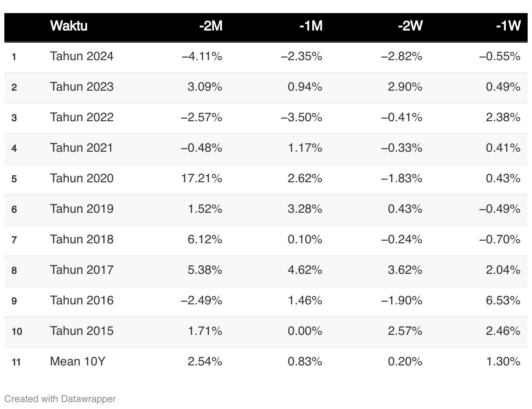
Task: Click the Mean 10Y row label
Action: [x=78, y=361]
